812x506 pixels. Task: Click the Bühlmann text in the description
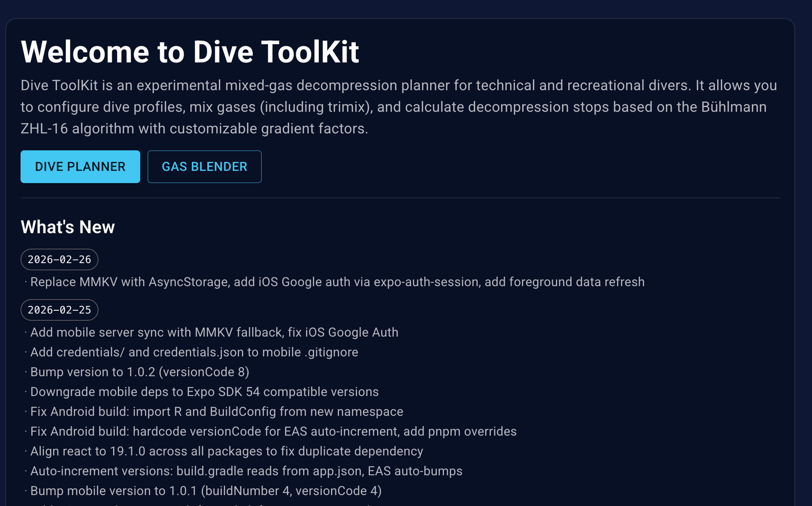click(x=733, y=107)
